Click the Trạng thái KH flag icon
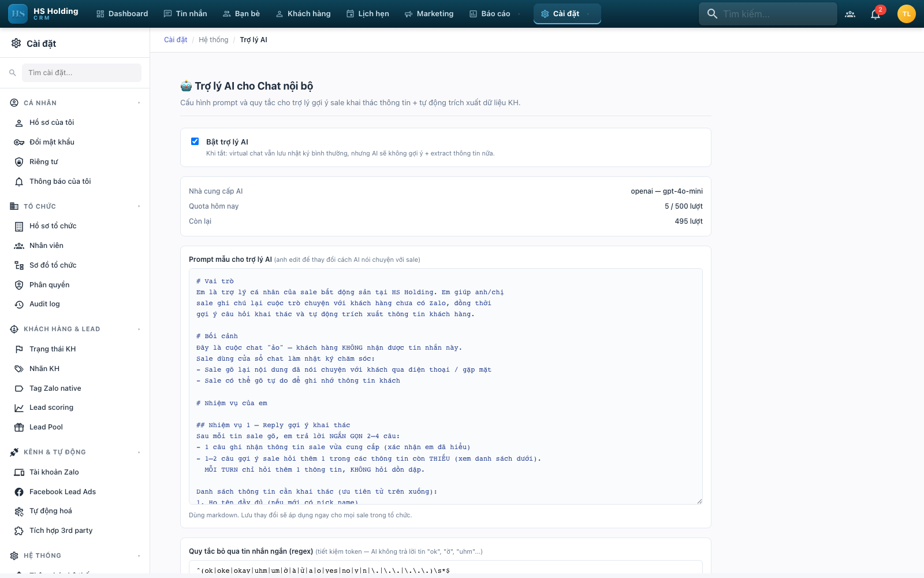924x578 pixels. tap(19, 349)
